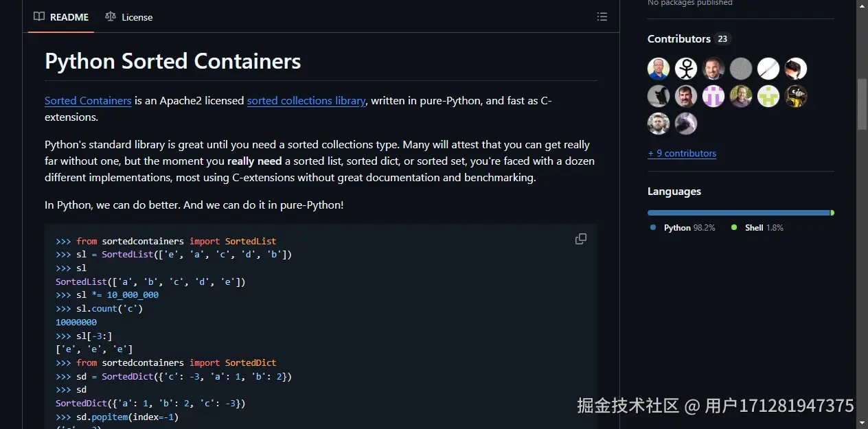Open contributor avatar of man in blue shirt
Screen dimensions: 868x429
pos(659,69)
